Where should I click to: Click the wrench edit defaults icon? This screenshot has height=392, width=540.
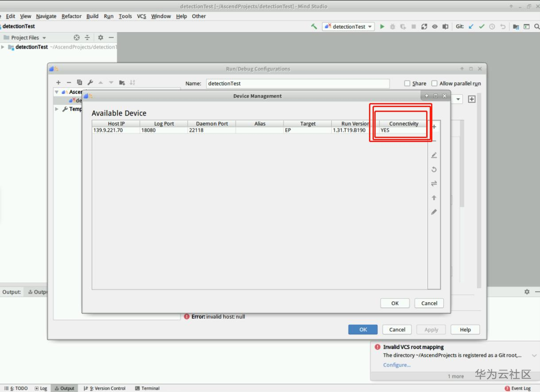[x=90, y=83]
